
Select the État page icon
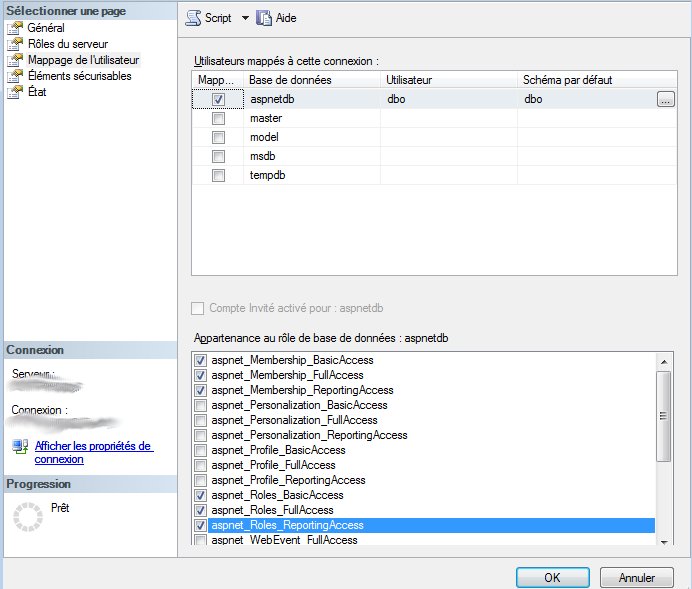15,92
